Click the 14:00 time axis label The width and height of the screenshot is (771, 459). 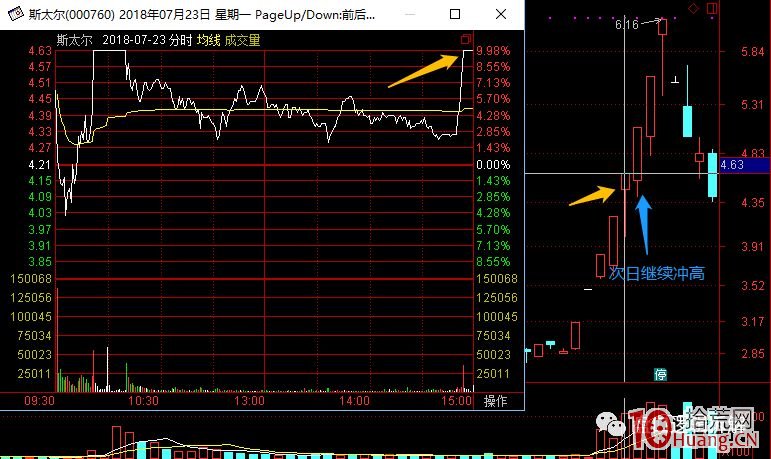pyautogui.click(x=354, y=401)
